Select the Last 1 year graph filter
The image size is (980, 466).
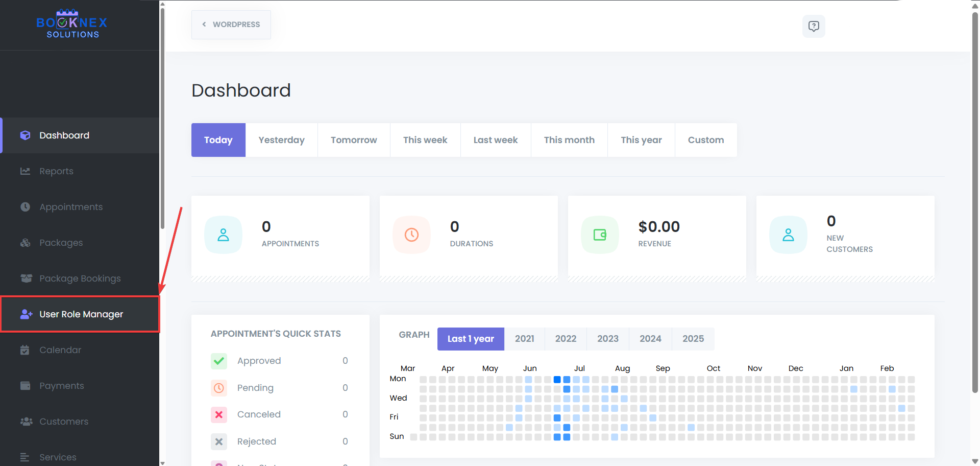[471, 339]
